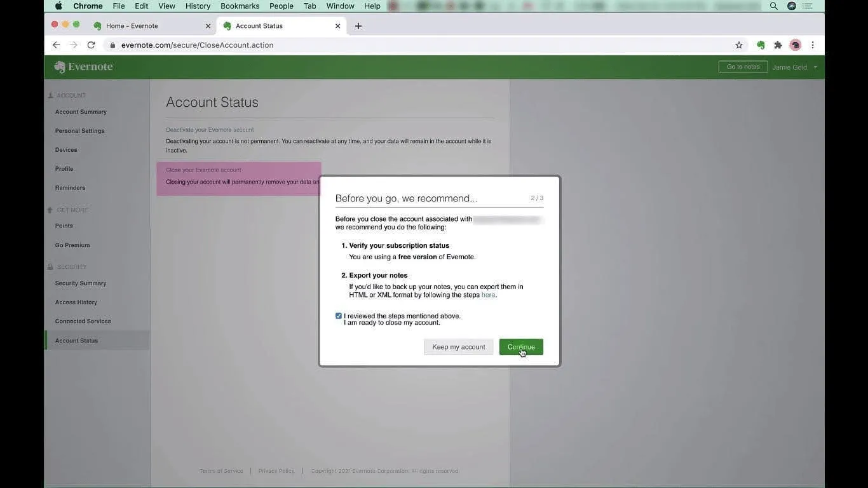868x488 pixels.
Task: Open the Tab menu in menu bar
Action: point(310,6)
